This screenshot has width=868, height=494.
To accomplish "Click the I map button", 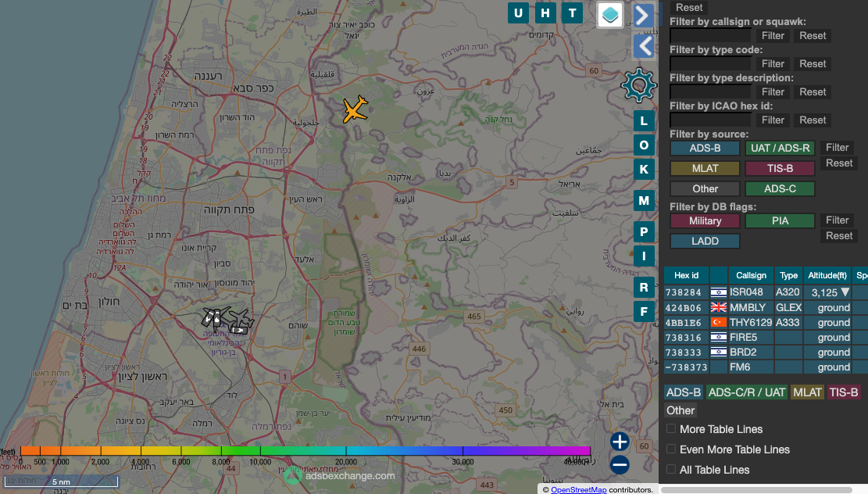I will [x=644, y=256].
